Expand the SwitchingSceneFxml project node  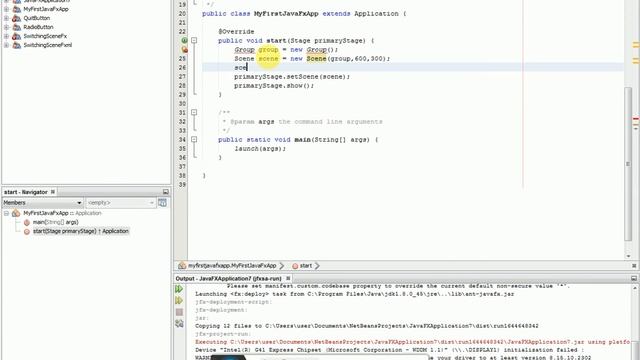6,45
